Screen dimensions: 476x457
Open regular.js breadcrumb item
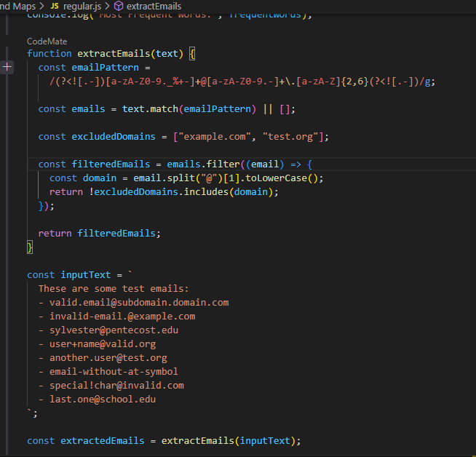(82, 6)
